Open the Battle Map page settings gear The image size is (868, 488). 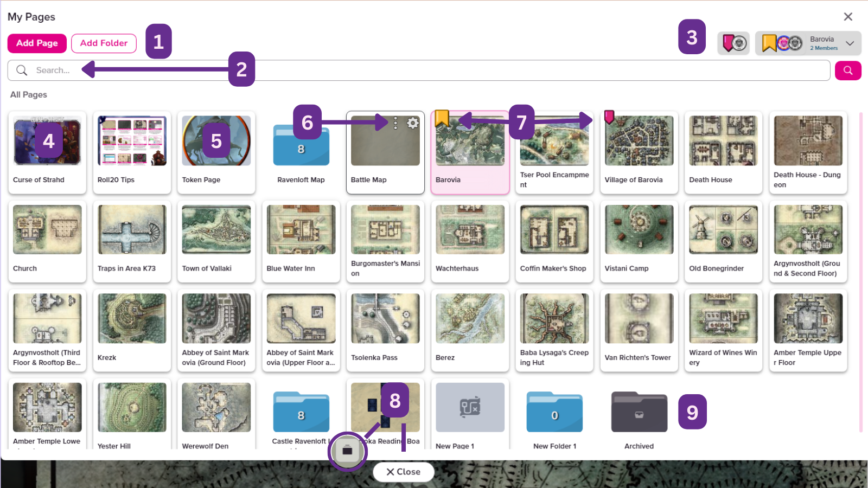(x=413, y=123)
